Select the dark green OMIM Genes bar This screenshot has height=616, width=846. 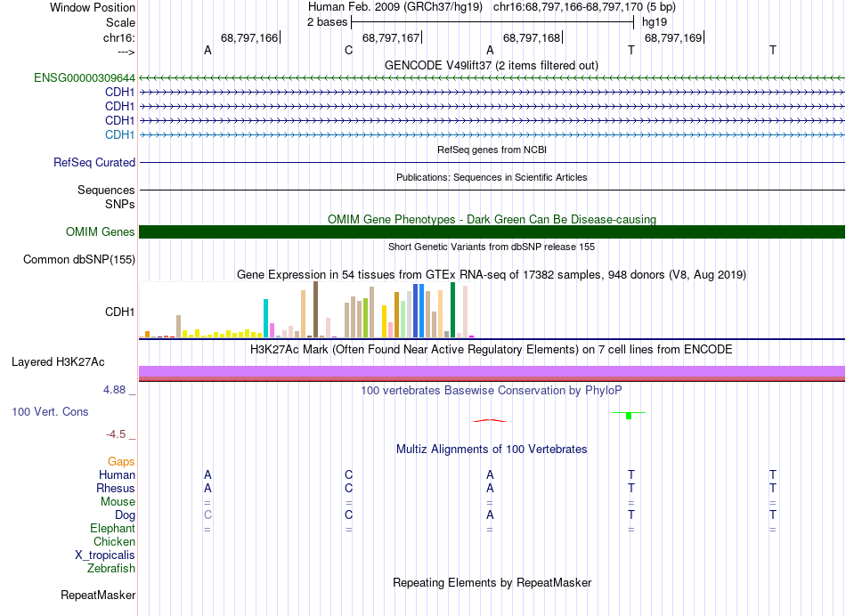492,232
